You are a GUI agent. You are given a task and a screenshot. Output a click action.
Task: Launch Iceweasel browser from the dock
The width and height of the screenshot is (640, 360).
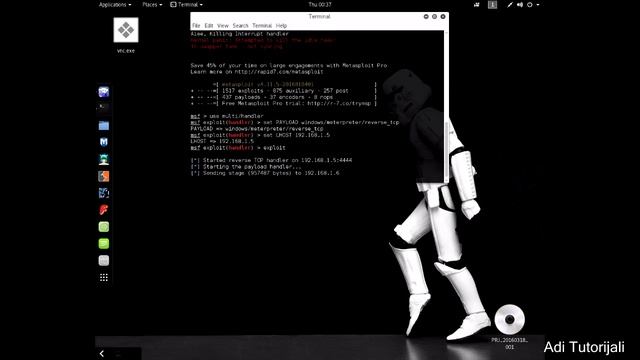click(104, 92)
